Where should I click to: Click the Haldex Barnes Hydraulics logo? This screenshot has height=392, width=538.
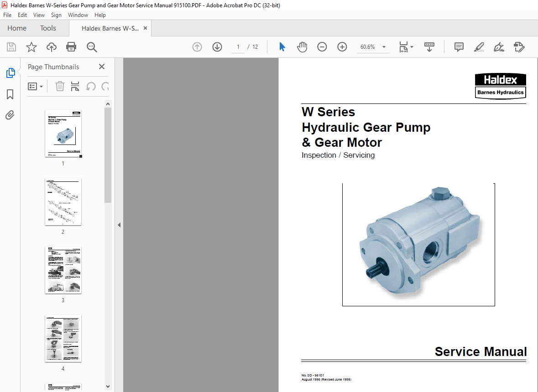pos(500,86)
